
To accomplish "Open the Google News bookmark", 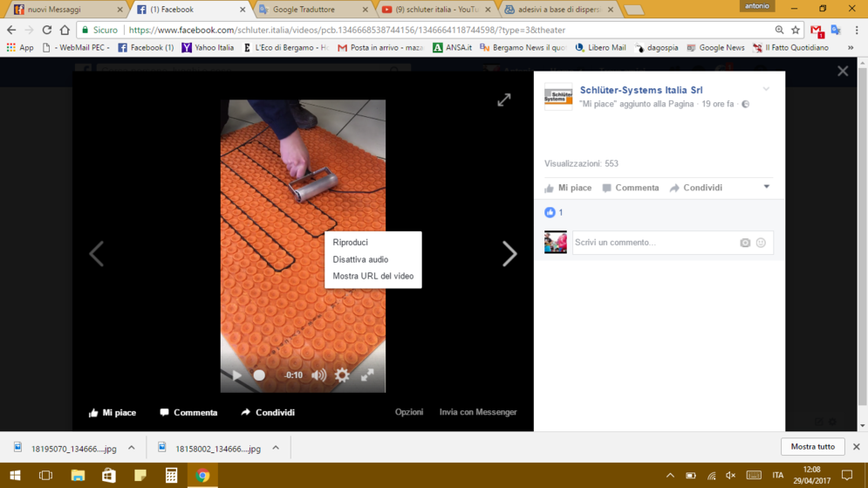I will (x=715, y=48).
